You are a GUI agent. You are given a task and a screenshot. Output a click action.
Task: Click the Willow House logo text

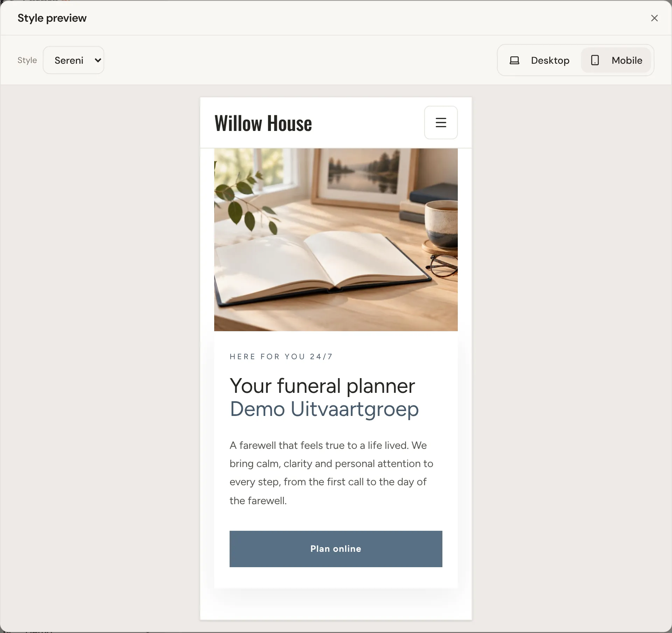pos(263,123)
